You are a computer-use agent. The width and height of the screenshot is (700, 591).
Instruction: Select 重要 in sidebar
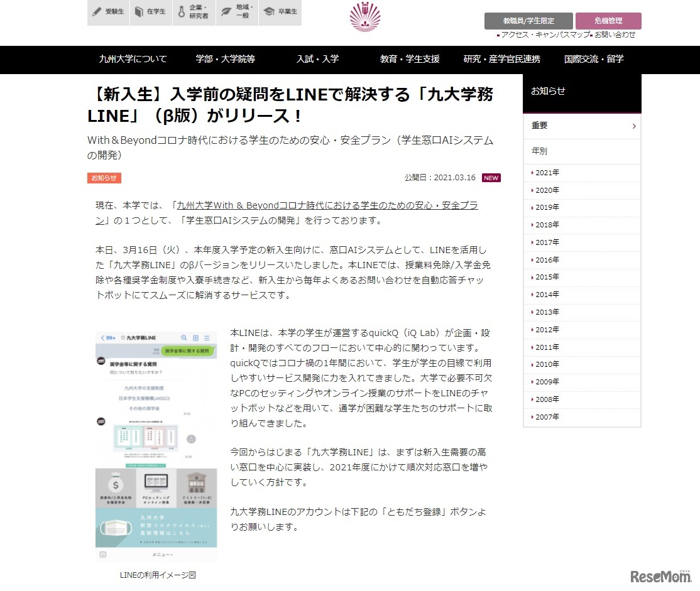tap(582, 126)
